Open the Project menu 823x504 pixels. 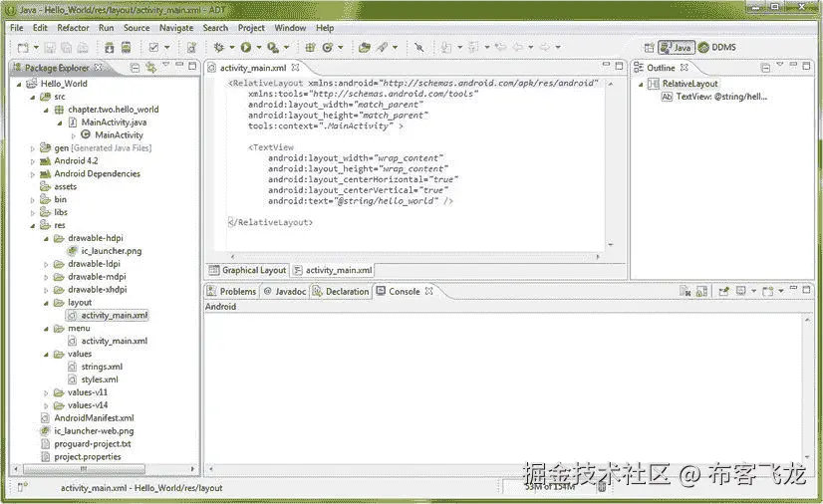click(x=251, y=28)
